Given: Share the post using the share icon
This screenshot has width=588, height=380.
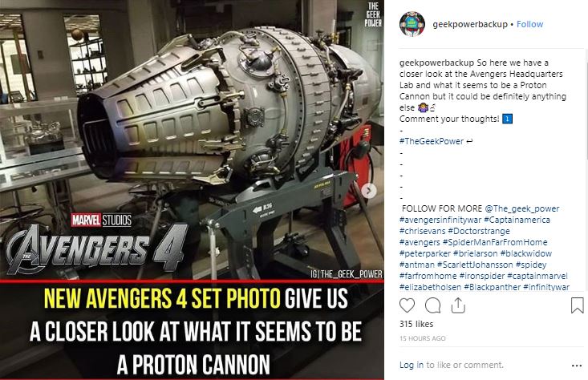Looking at the screenshot, I should 458,305.
